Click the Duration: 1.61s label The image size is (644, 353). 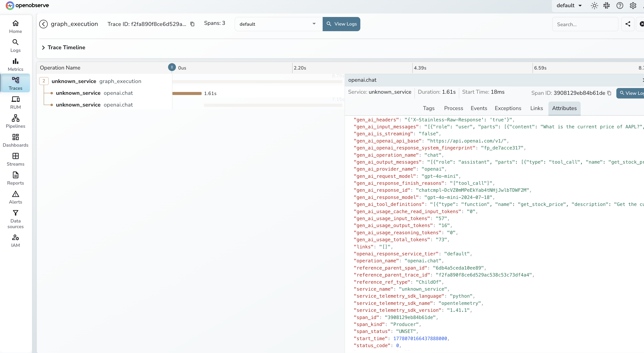(x=437, y=92)
